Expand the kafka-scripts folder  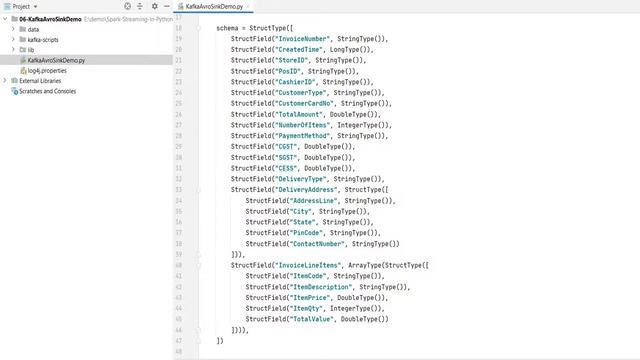(x=13, y=39)
